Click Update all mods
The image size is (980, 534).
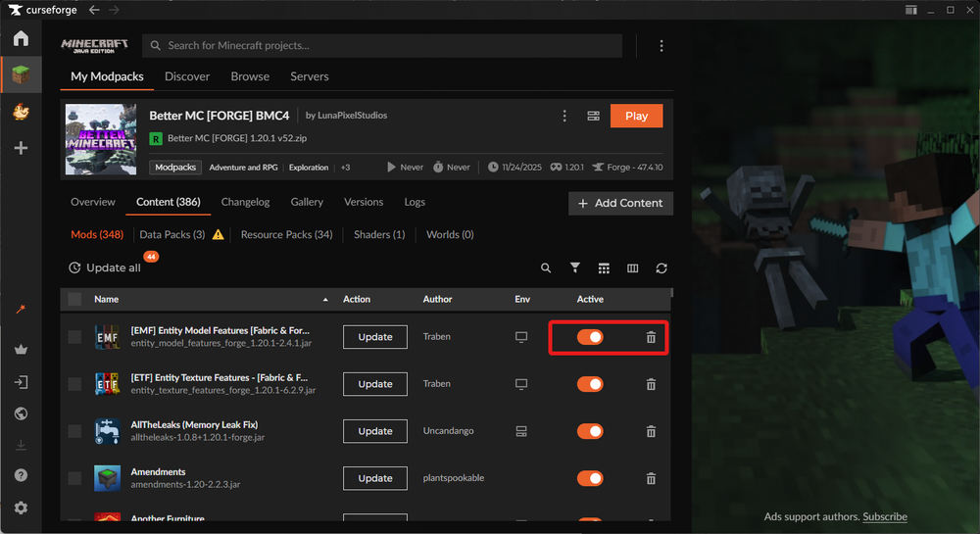tap(105, 267)
